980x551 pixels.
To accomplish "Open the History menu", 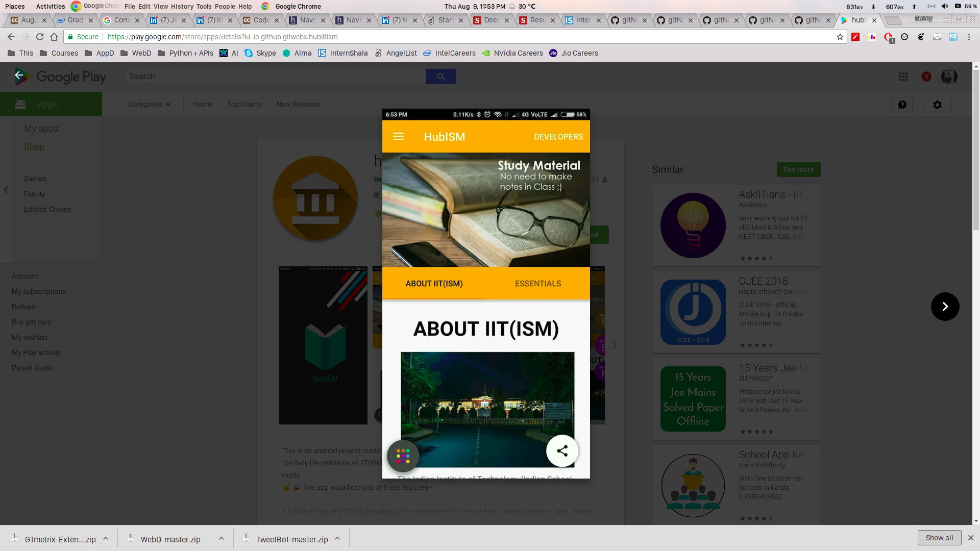I will (x=182, y=6).
